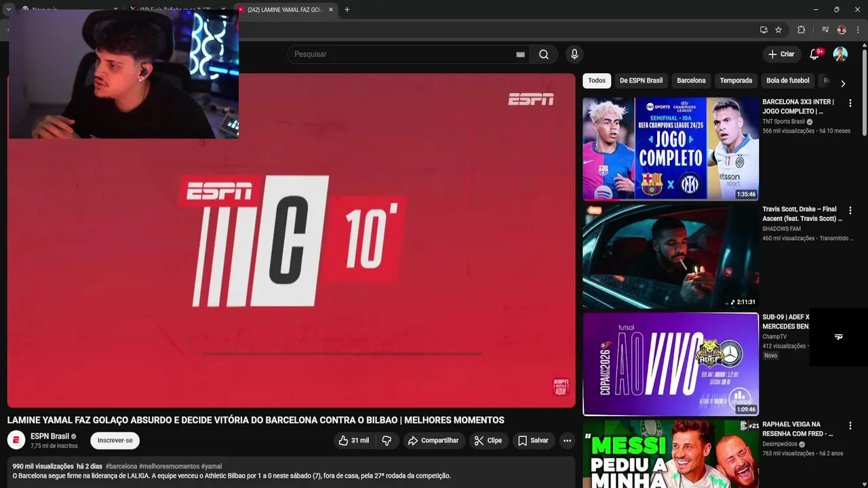Click the video title about Lamine Yamal
868x488 pixels.
coord(256,420)
